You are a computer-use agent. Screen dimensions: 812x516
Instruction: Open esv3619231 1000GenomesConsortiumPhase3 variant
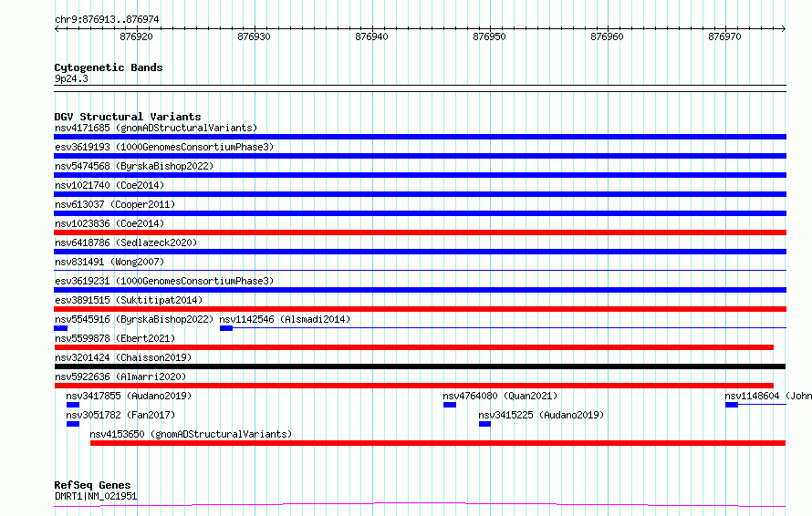(x=164, y=281)
